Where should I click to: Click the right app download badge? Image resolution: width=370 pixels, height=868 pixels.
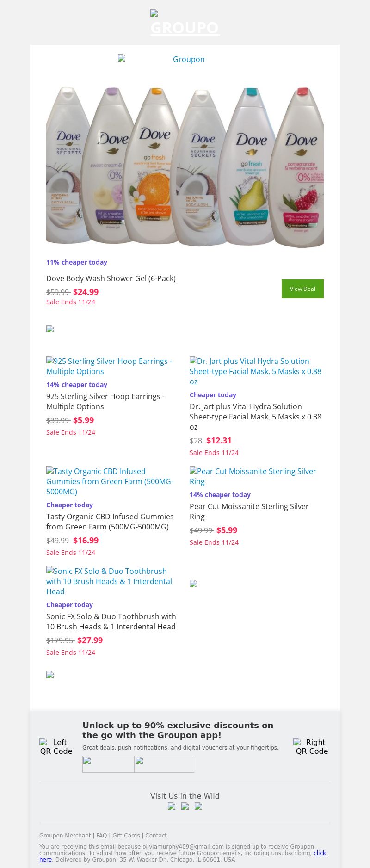pos(164,764)
